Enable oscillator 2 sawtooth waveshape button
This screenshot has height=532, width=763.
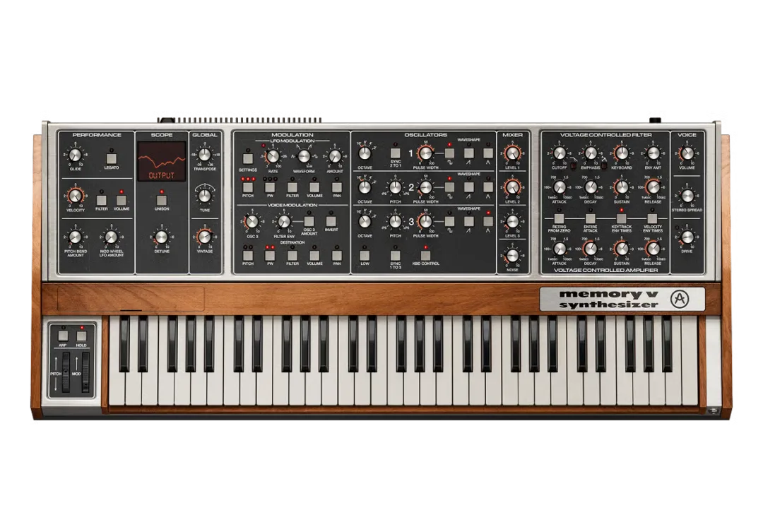coord(468,187)
